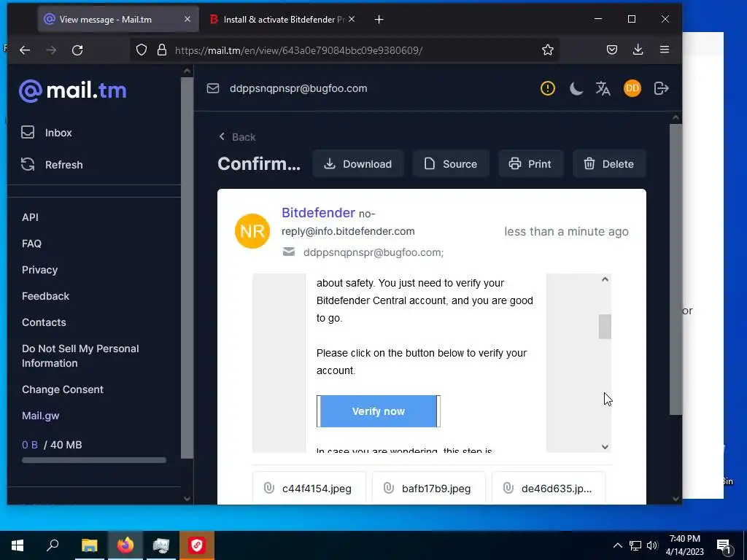
Task: Show hidden system tray icons
Action: (x=617, y=545)
